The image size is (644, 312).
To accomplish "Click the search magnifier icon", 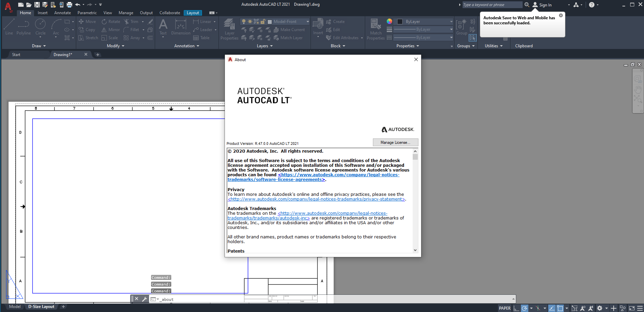I will [527, 5].
